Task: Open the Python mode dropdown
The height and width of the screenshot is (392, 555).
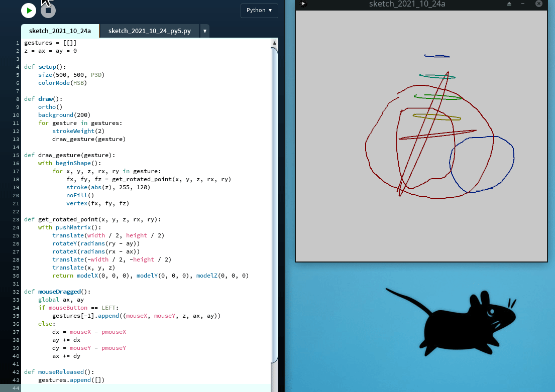Action: [x=259, y=11]
